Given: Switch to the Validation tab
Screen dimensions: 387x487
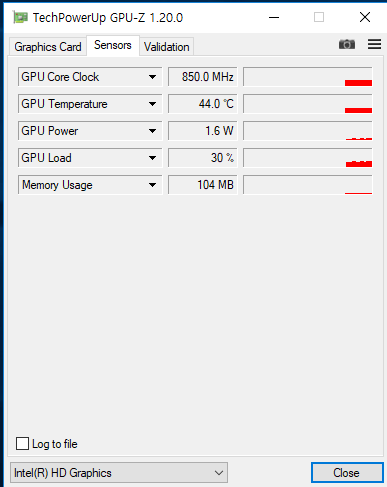Looking at the screenshot, I should point(166,47).
